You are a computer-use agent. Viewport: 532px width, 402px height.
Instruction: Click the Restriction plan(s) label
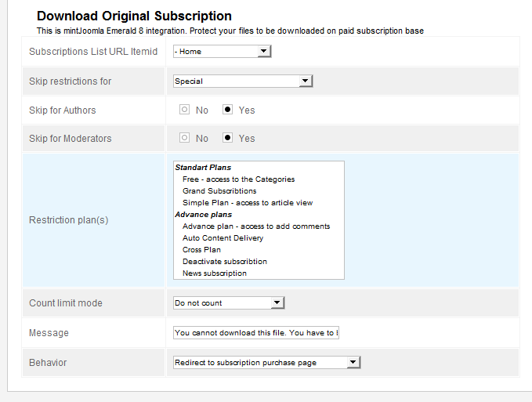click(x=69, y=220)
